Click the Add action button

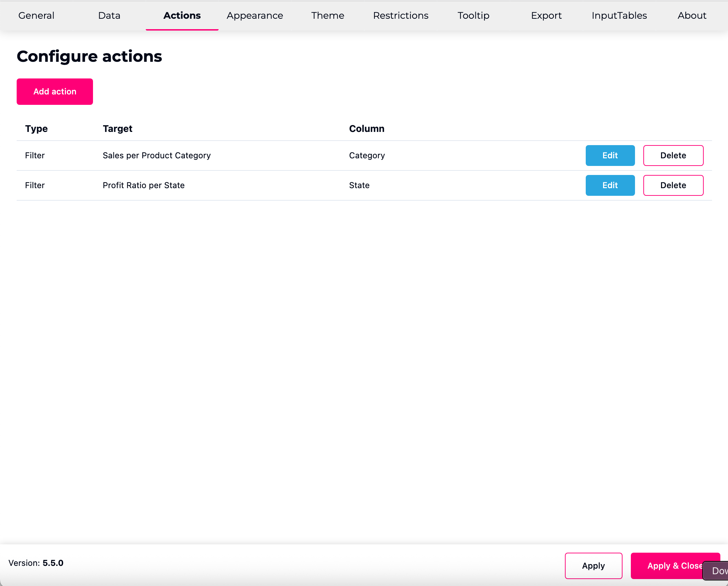(55, 92)
